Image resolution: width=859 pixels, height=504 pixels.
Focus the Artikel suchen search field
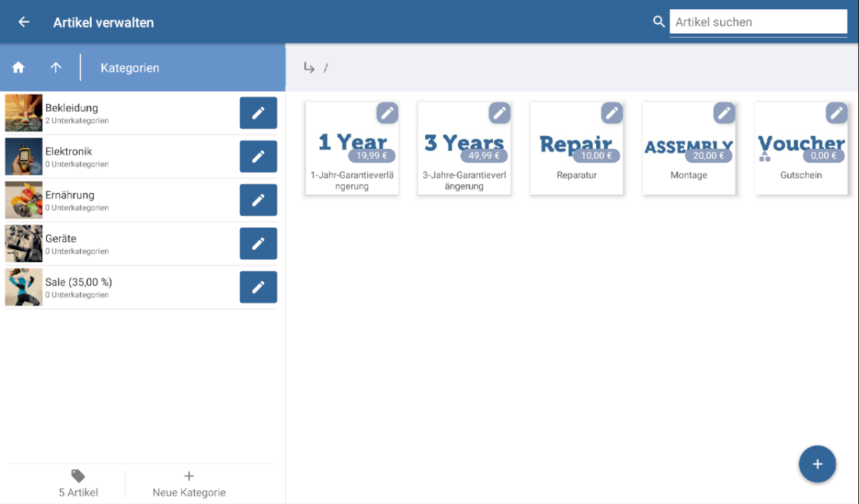click(758, 22)
